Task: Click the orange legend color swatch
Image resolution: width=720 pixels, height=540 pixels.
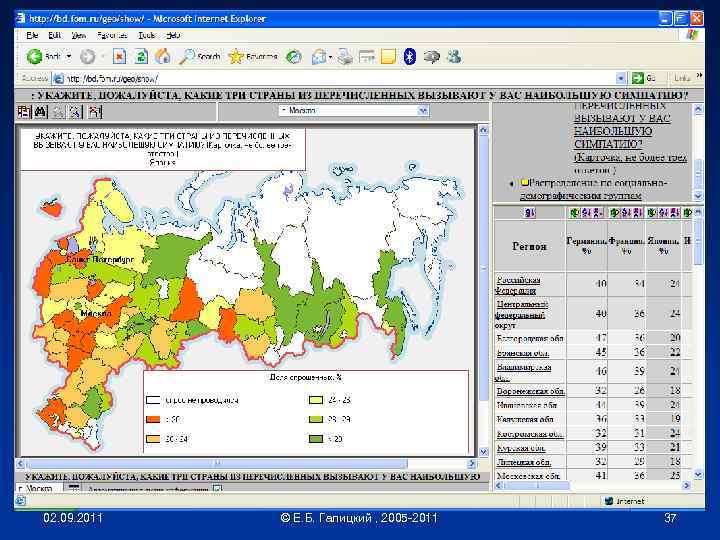Action: tap(154, 418)
